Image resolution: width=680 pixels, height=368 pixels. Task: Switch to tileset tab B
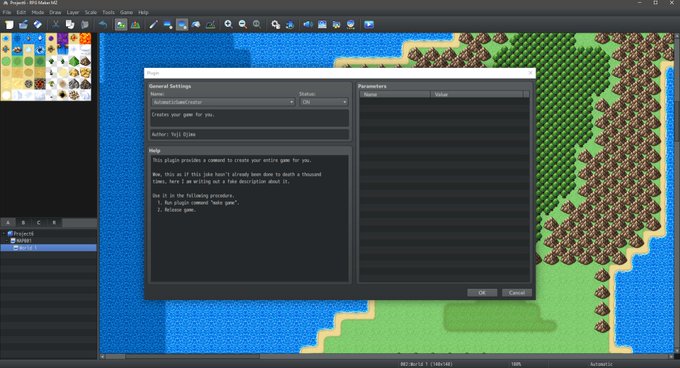coord(23,222)
